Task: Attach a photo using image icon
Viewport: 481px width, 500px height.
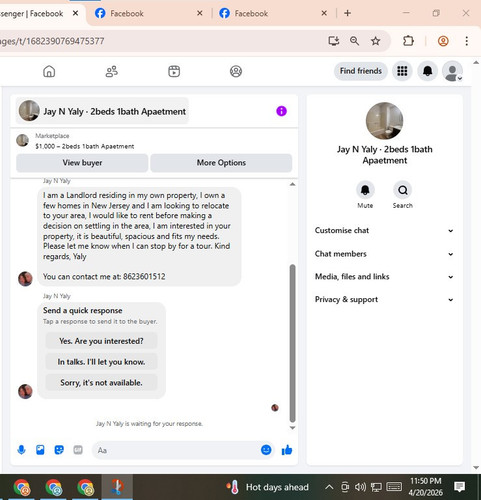Action: tap(40, 450)
